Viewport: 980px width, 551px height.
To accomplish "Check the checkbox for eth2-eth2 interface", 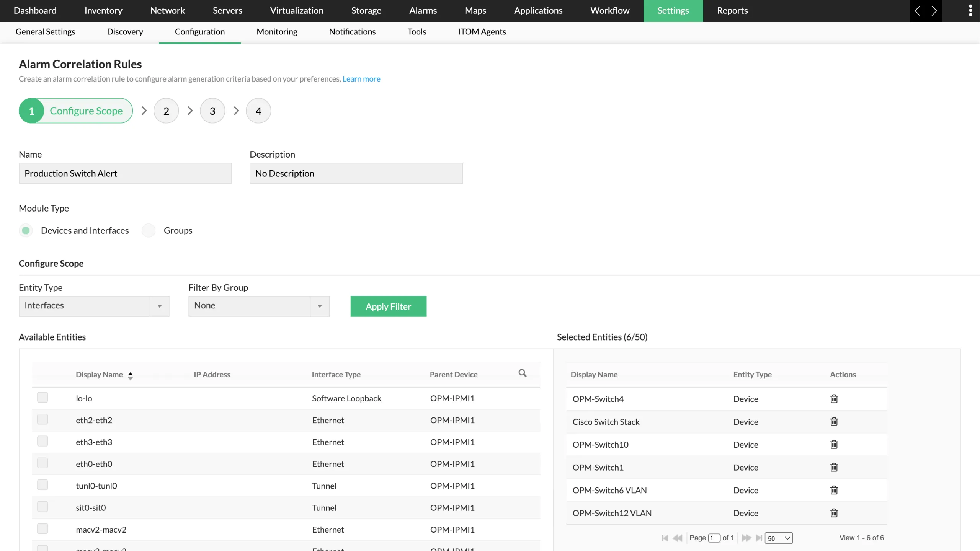I will point(42,419).
